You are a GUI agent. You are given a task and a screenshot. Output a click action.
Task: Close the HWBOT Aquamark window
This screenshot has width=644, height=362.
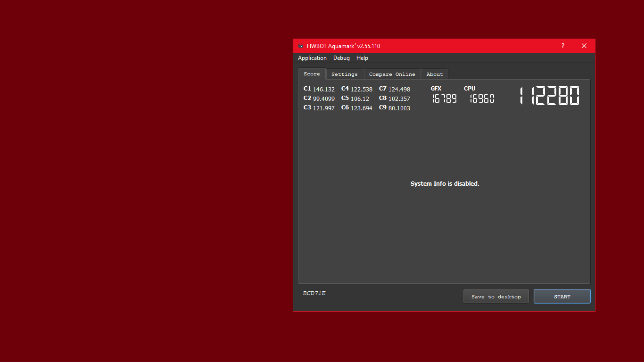(x=584, y=46)
